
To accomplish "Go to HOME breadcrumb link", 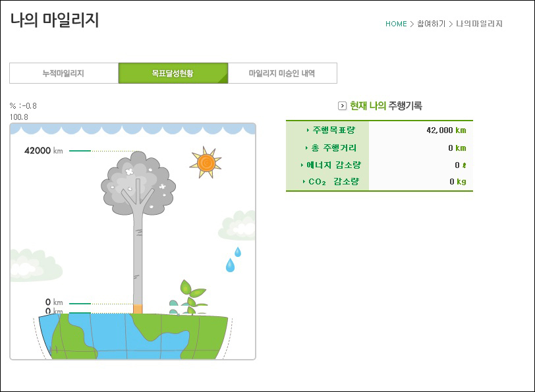I will coord(396,24).
